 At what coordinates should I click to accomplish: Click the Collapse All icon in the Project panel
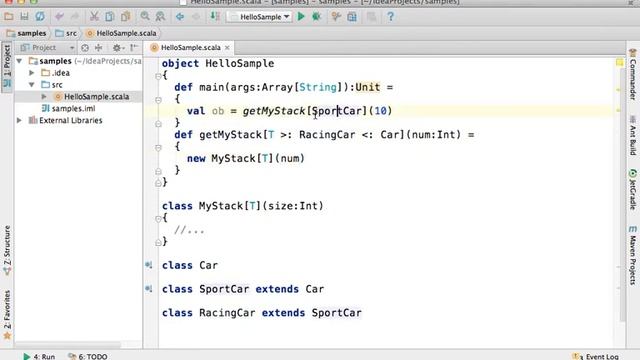click(99, 48)
